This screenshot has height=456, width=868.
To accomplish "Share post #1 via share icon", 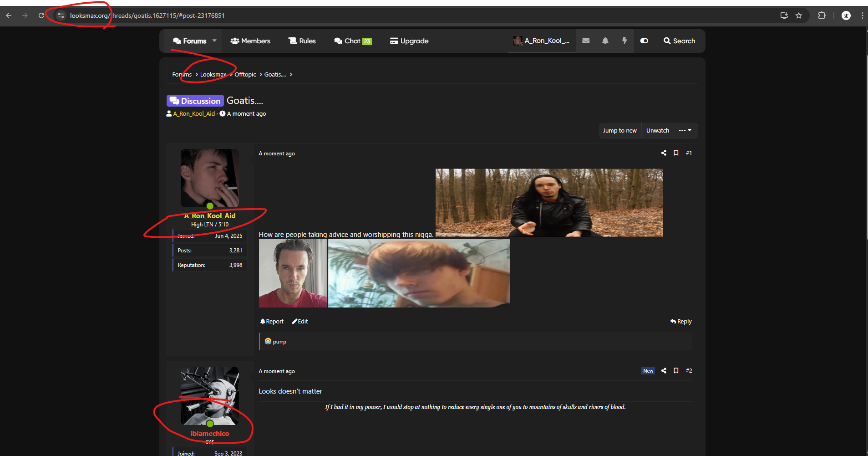I will (664, 153).
